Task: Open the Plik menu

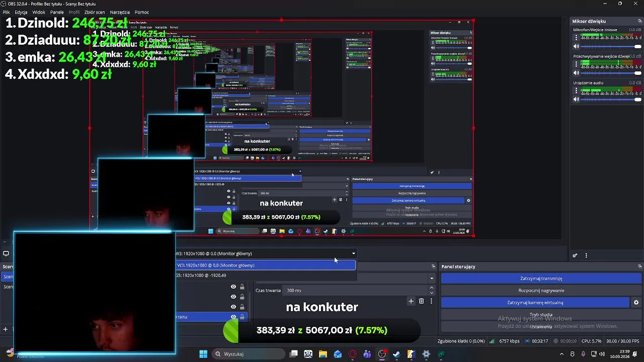Action: click(x=7, y=12)
